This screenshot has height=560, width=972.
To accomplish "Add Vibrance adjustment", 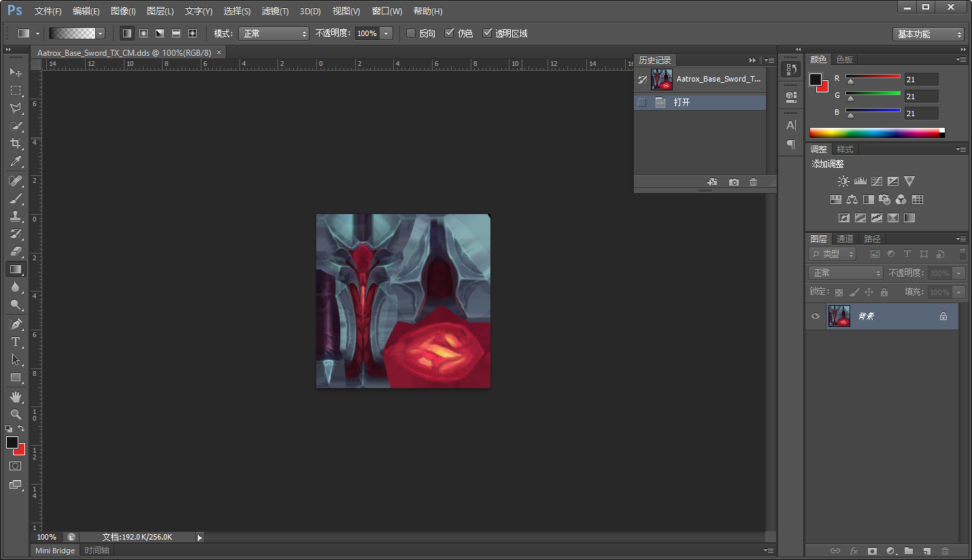I will (909, 181).
